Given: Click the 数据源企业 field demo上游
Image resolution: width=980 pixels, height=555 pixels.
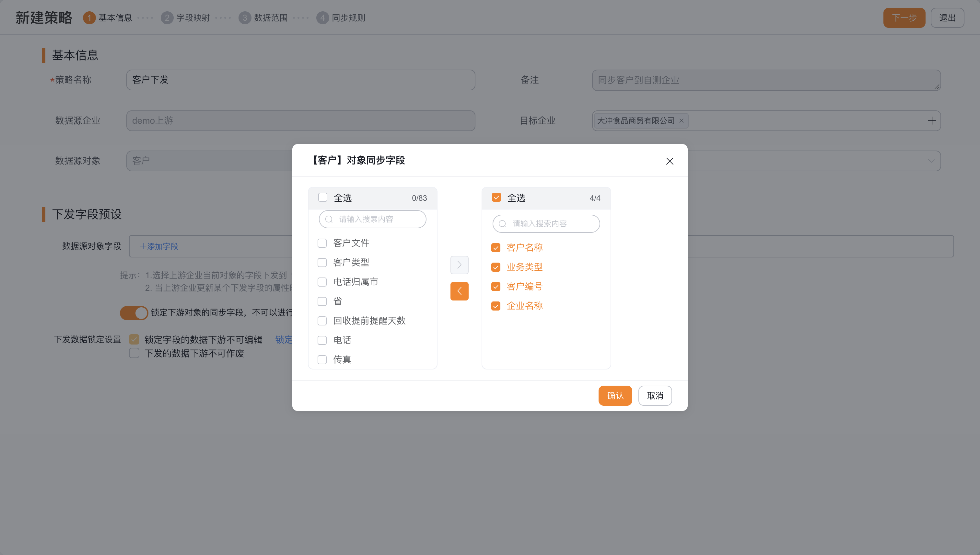Looking at the screenshot, I should (x=301, y=121).
